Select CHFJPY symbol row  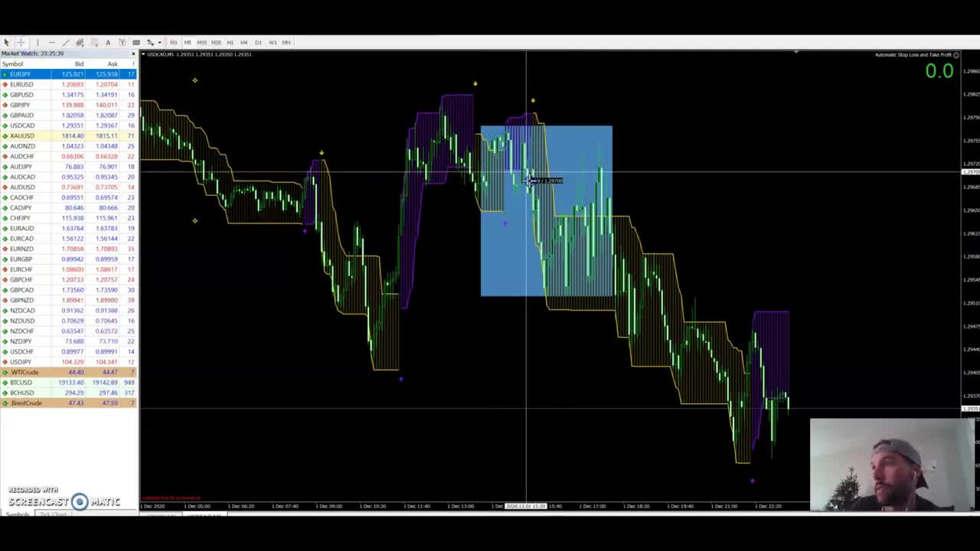click(x=69, y=218)
